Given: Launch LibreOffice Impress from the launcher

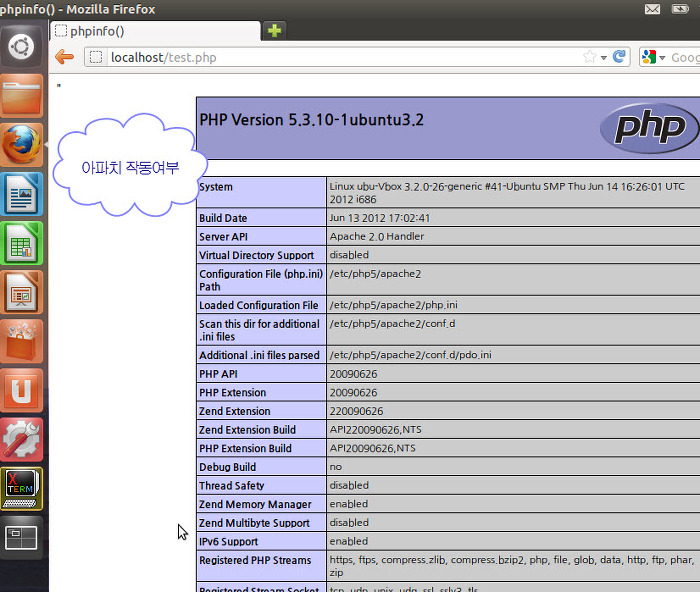Looking at the screenshot, I should pyautogui.click(x=23, y=292).
